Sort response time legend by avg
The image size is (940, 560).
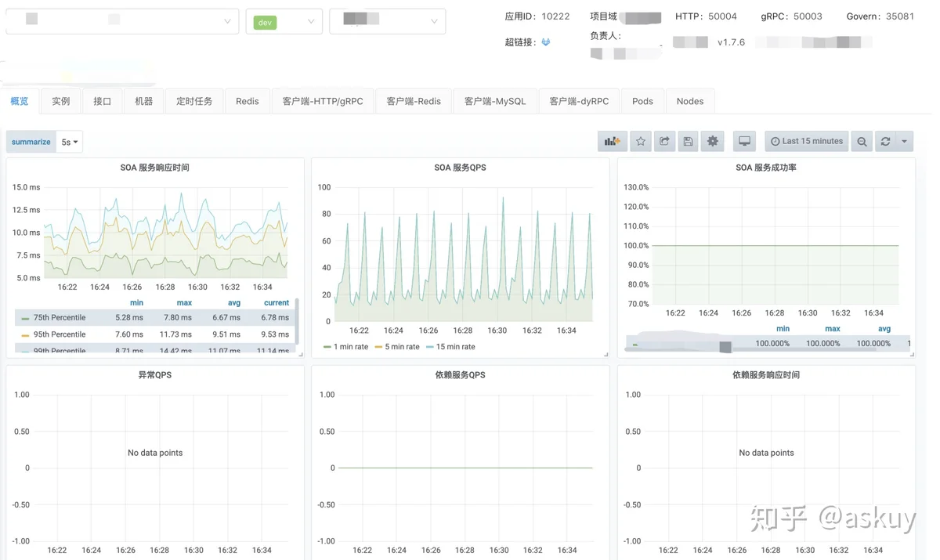coord(233,302)
